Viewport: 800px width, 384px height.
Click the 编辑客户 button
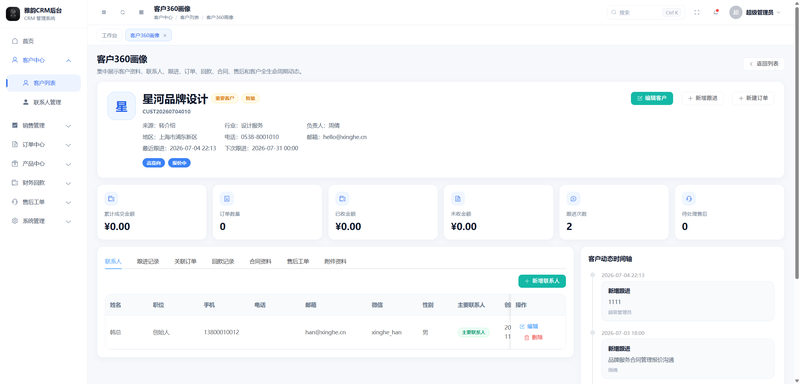pyautogui.click(x=652, y=98)
